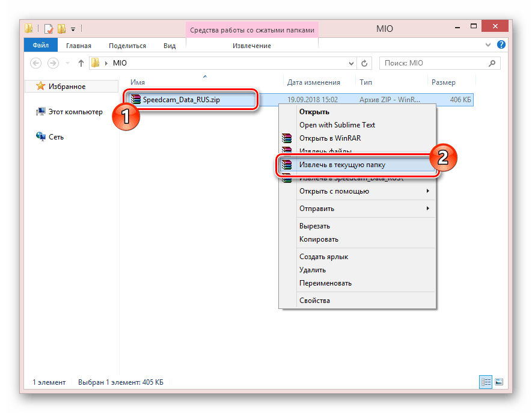Choose Извлечь в текущую папку from context menu

click(342, 165)
